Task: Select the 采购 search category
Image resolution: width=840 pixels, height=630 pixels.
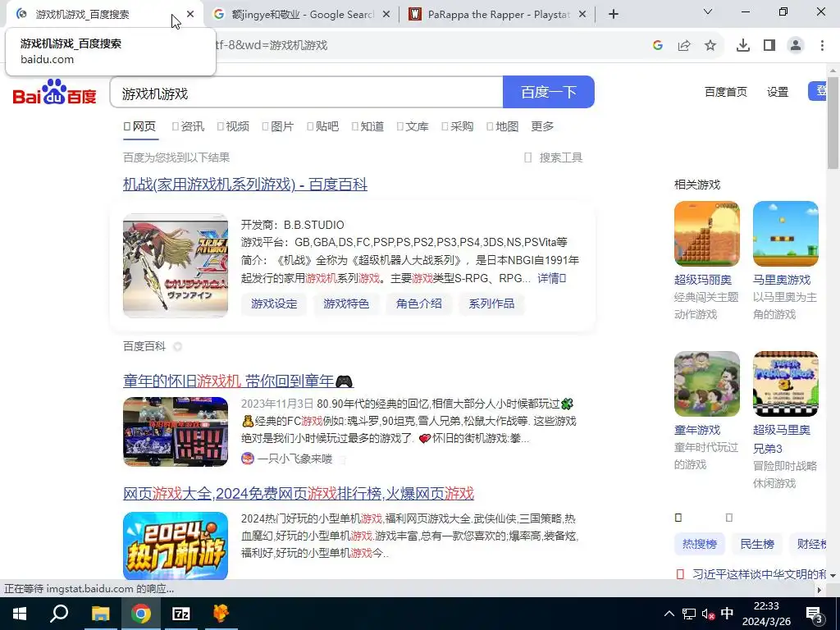Action: pos(458,126)
